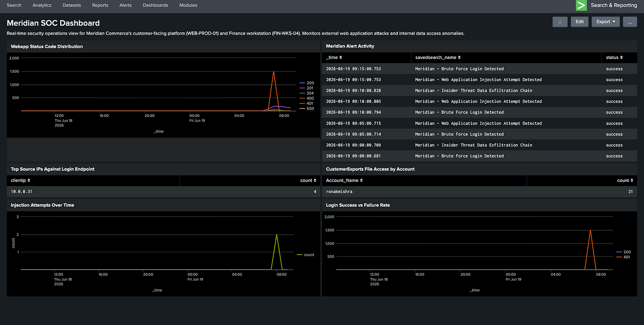Click the 401 legend in Login Success chart
The height and width of the screenshot is (325, 644).
point(623,257)
